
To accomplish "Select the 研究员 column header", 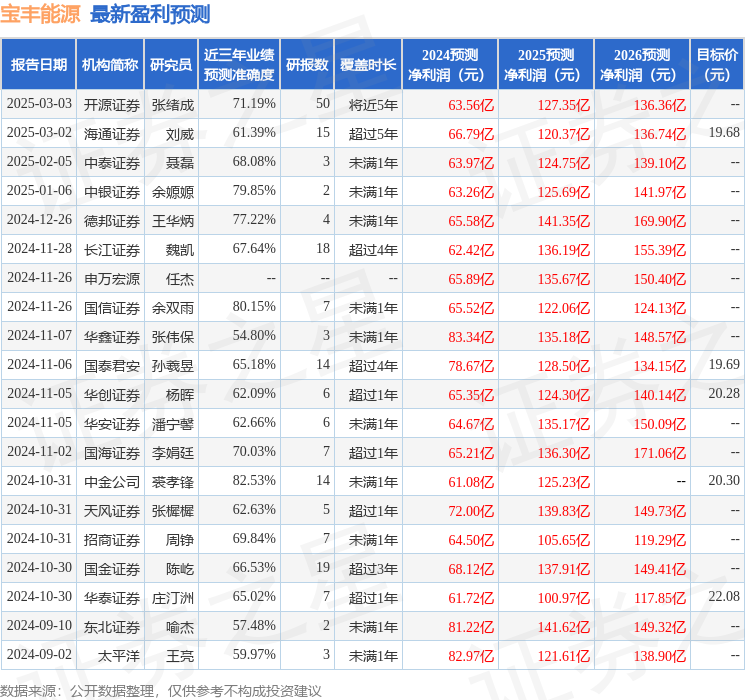I will [x=171, y=65].
